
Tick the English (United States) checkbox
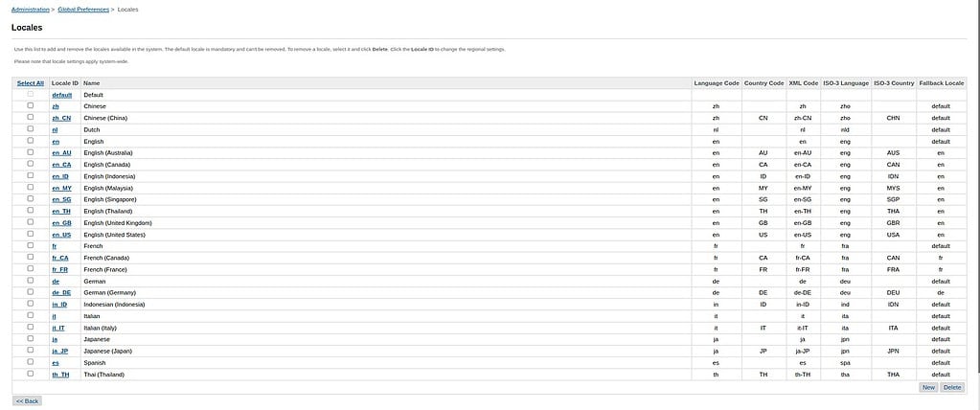(x=30, y=235)
